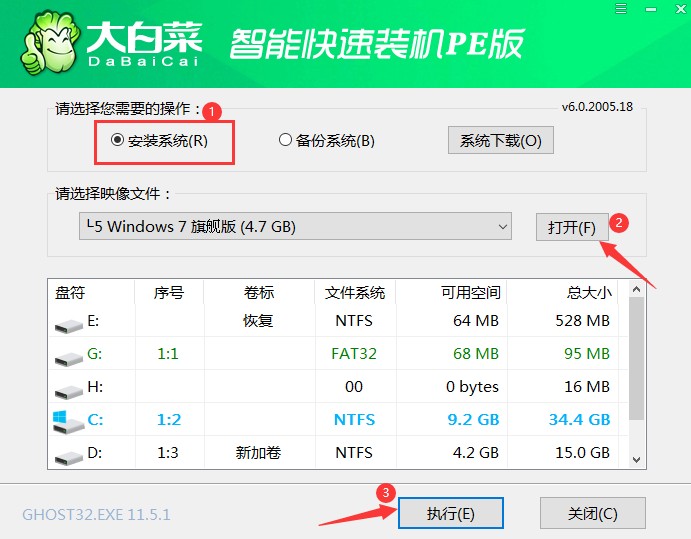Click the scroll down arrow of the drive list
691x539 pixels.
[x=636, y=460]
